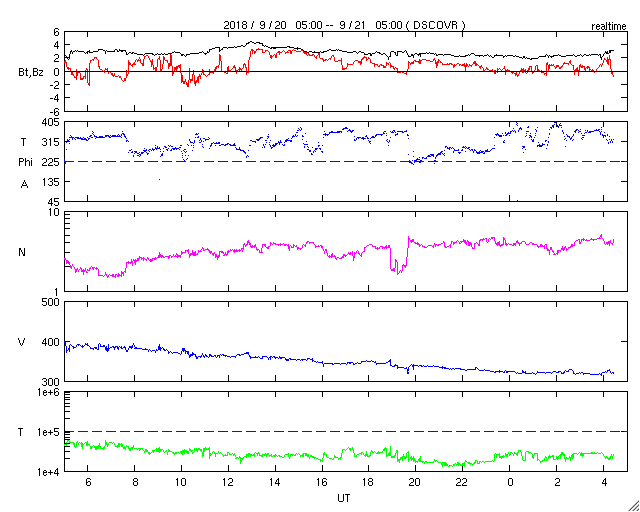Click the '400' tick on the V axis
640x512 pixels.
(x=51, y=342)
